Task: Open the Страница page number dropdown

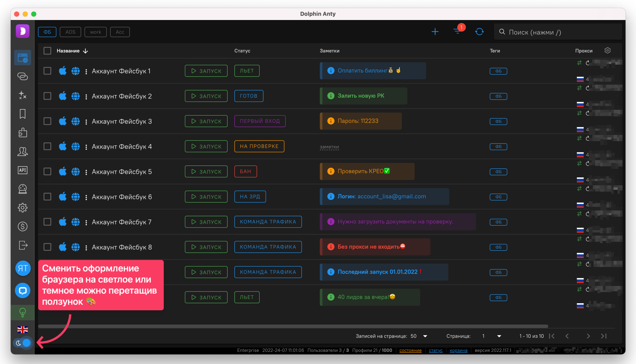Action: tap(492, 336)
